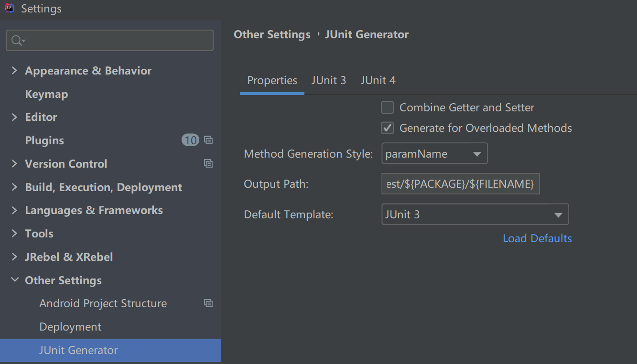
Task: Click the Load Defaults link
Action: 537,238
